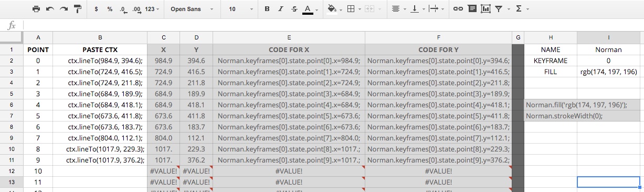Open the 123 number formats dropdown

[x=152, y=9]
